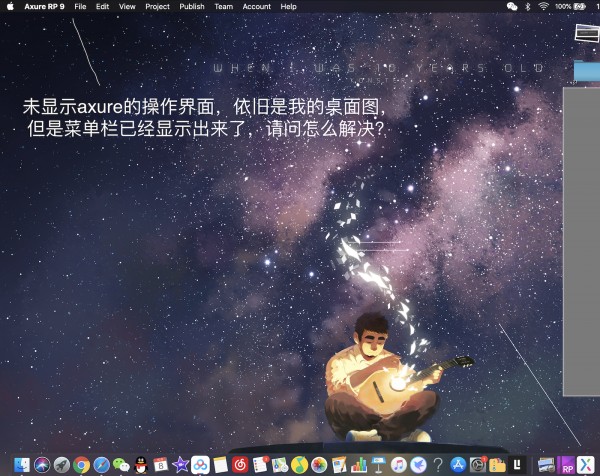The width and height of the screenshot is (600, 476).
Task: Open Google Chrome from the Dock
Action: [x=82, y=465]
